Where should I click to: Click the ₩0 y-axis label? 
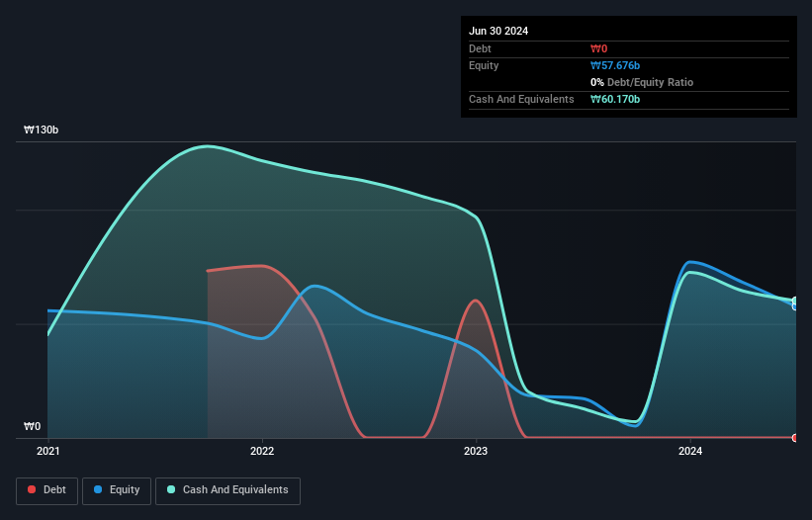click(32, 426)
